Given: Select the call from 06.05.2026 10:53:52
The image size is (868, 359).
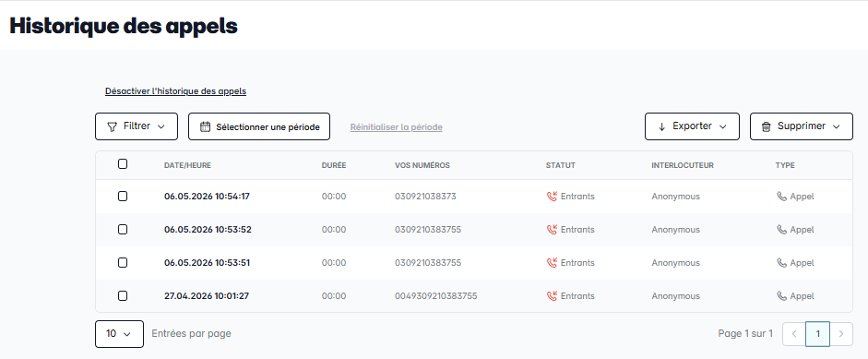Looking at the screenshot, I should point(123,230).
